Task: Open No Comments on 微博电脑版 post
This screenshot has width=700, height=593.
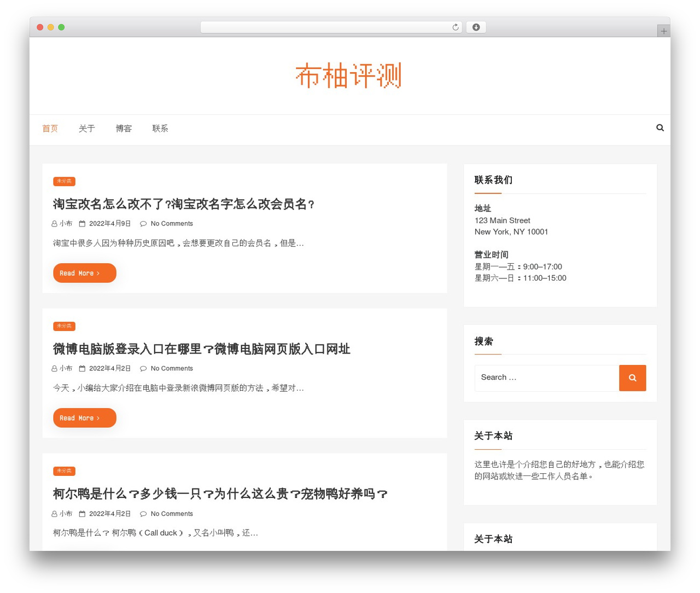Action: [172, 369]
